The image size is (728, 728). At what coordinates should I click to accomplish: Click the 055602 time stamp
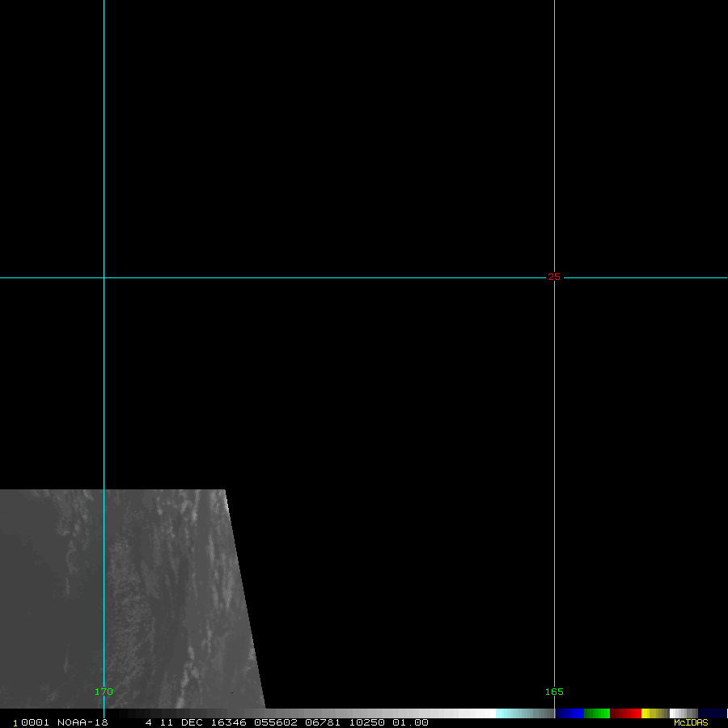click(x=273, y=722)
